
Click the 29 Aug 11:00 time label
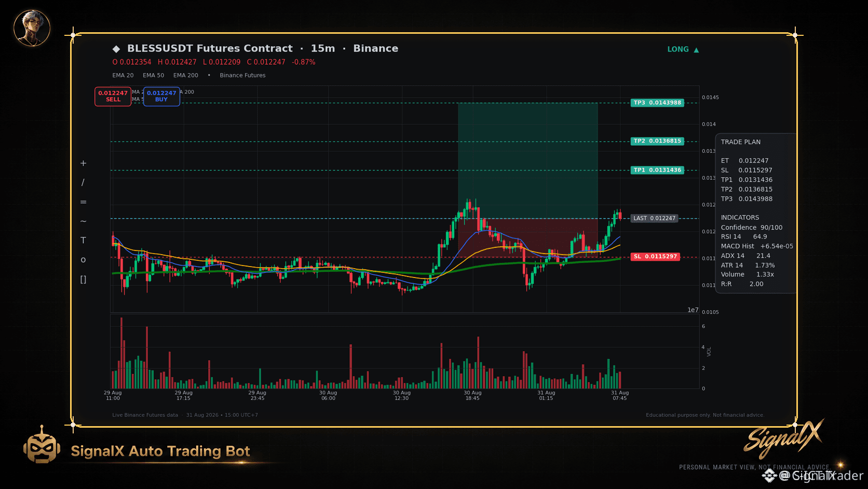coord(113,395)
